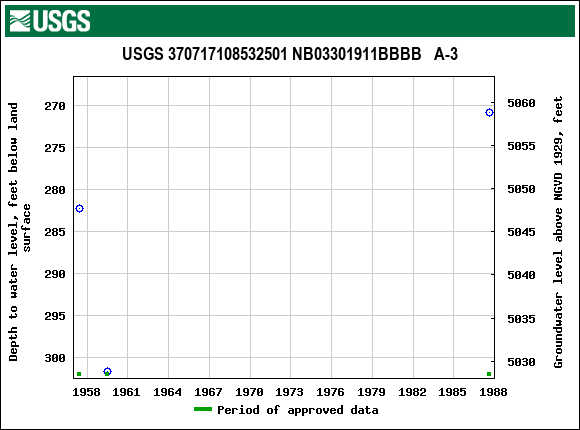Click the left axis value 300
Screen dimensions: 580x430
(55, 358)
